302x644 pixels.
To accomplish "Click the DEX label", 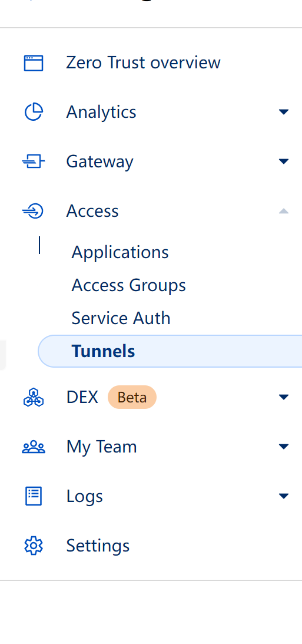I will pyautogui.click(x=82, y=397).
